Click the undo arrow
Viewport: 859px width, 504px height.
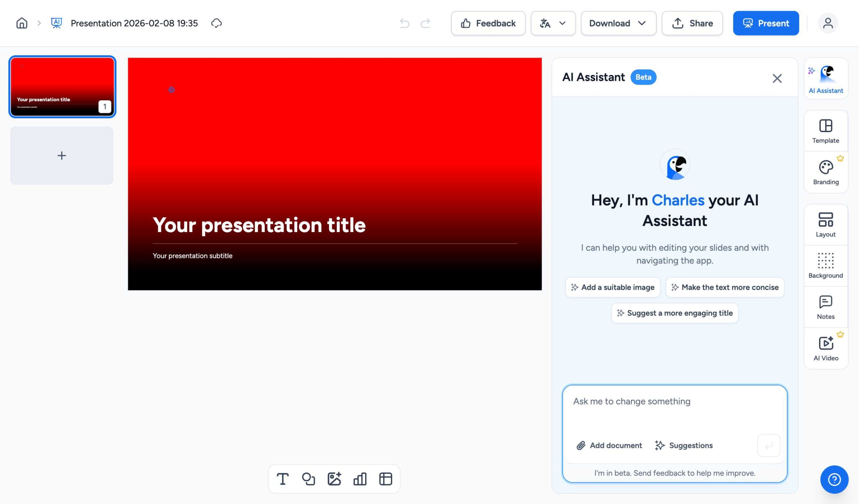(404, 23)
